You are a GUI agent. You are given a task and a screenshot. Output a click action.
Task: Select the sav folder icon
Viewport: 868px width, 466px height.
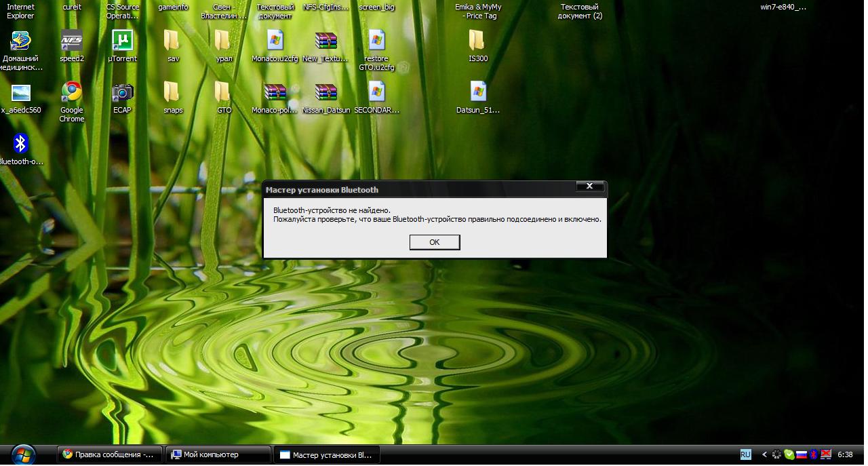point(172,41)
